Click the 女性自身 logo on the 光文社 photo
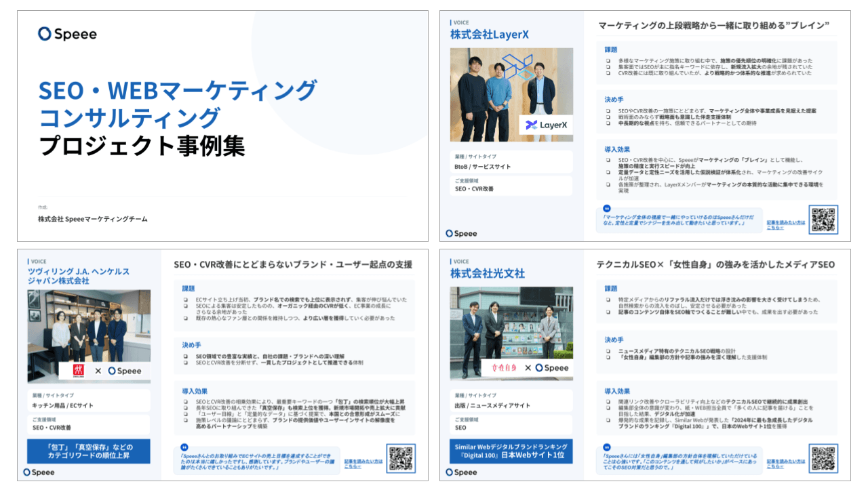This screenshot has width=868, height=488. click(505, 367)
